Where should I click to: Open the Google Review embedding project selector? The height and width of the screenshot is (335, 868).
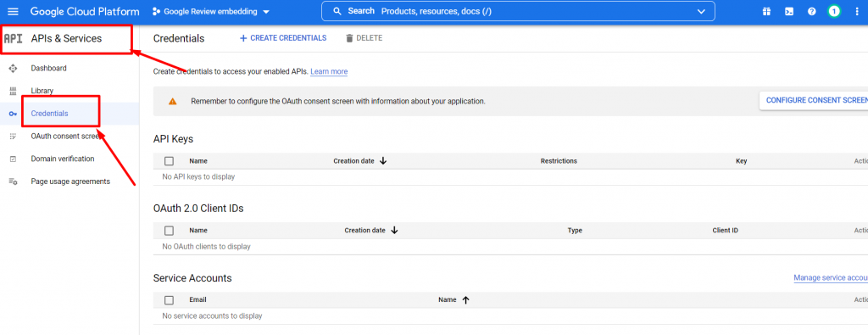click(211, 12)
